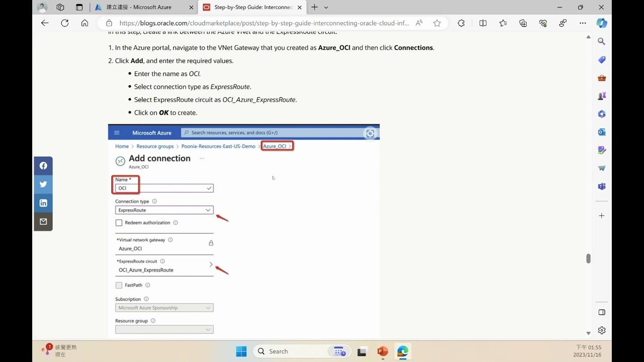The image size is (644, 362).
Task: Click Visual search icon on the Azure image
Action: tap(370, 133)
